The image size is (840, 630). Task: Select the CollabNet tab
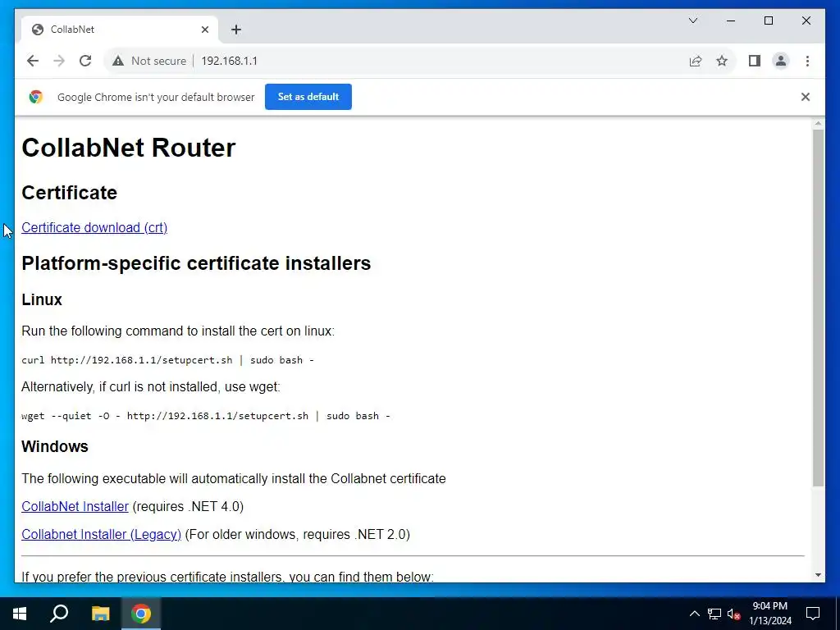click(x=120, y=30)
